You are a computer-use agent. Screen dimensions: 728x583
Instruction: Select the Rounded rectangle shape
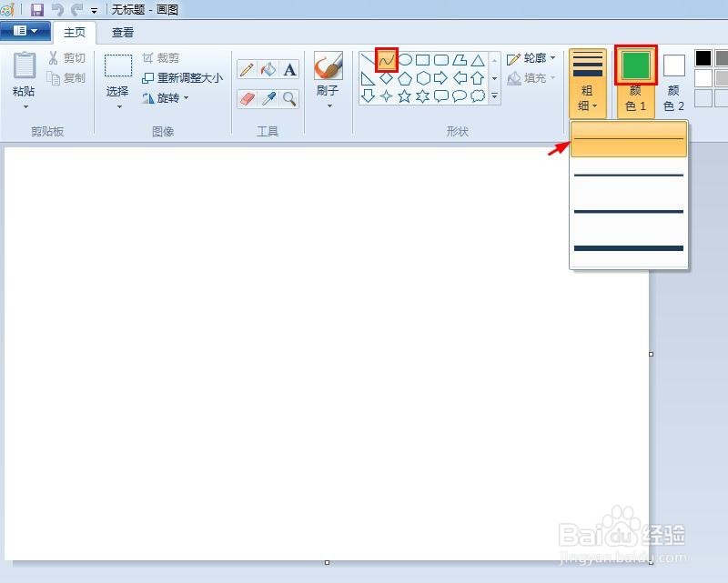point(441,60)
